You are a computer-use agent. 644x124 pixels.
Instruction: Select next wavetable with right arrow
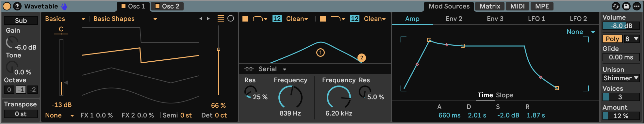coord(208,19)
